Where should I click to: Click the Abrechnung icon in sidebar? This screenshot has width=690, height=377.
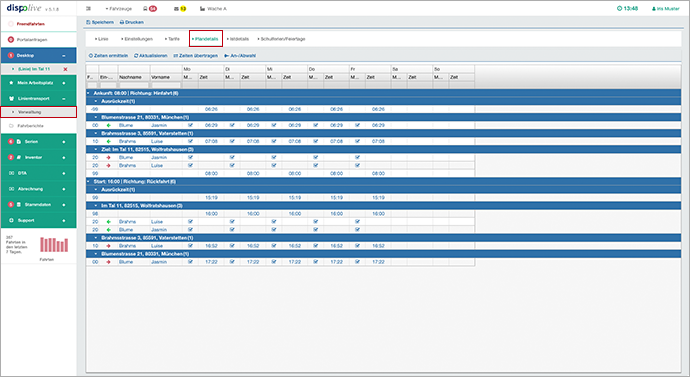pyautogui.click(x=11, y=189)
